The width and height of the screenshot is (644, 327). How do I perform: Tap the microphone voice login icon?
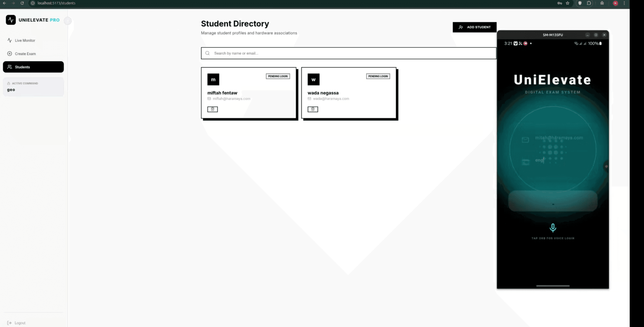pos(553,228)
